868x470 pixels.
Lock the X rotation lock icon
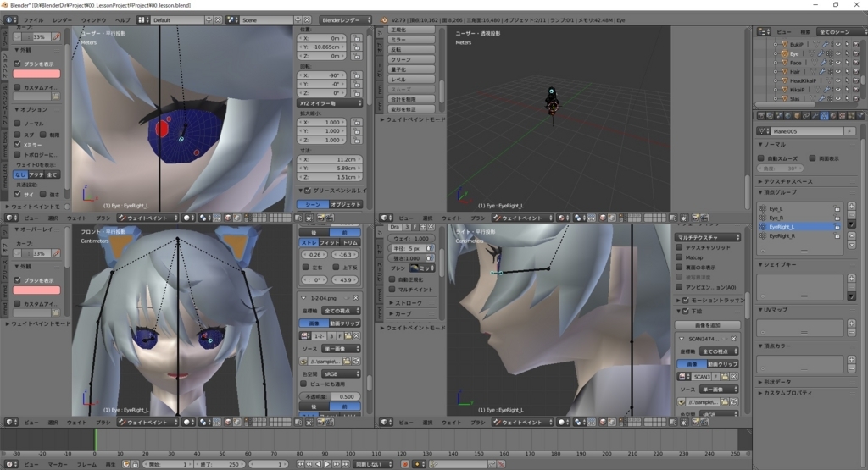tap(357, 75)
